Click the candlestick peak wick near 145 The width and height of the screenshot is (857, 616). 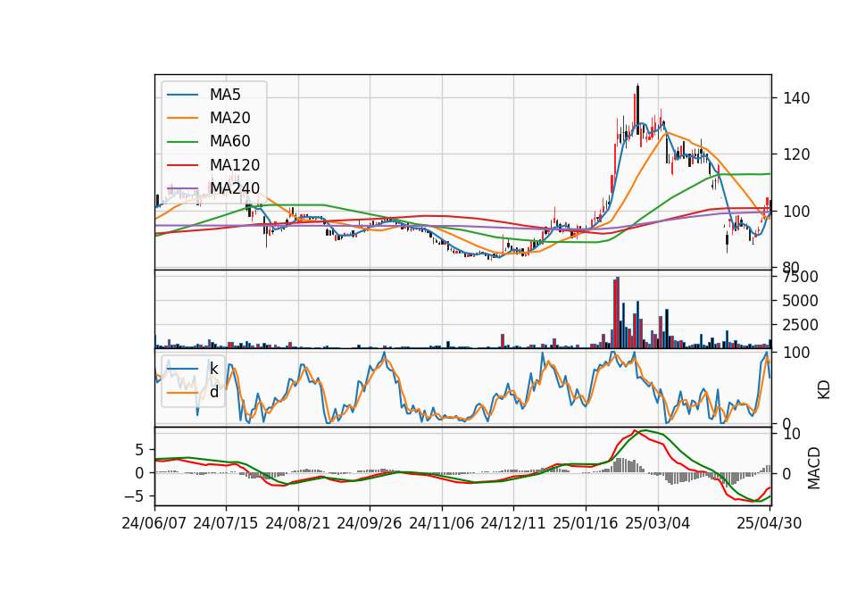(x=637, y=86)
